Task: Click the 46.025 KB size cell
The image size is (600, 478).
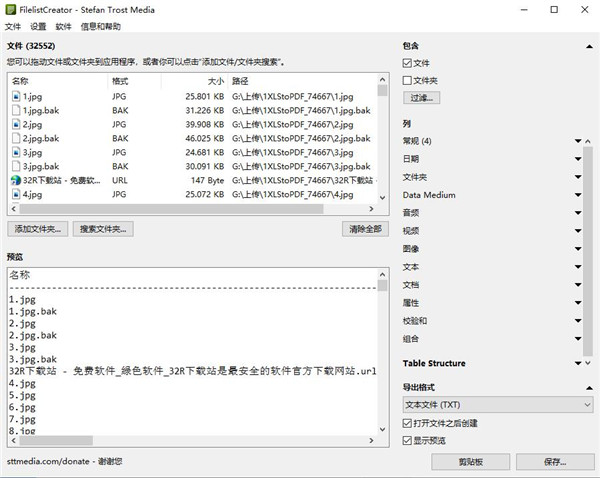Action: [x=205, y=138]
